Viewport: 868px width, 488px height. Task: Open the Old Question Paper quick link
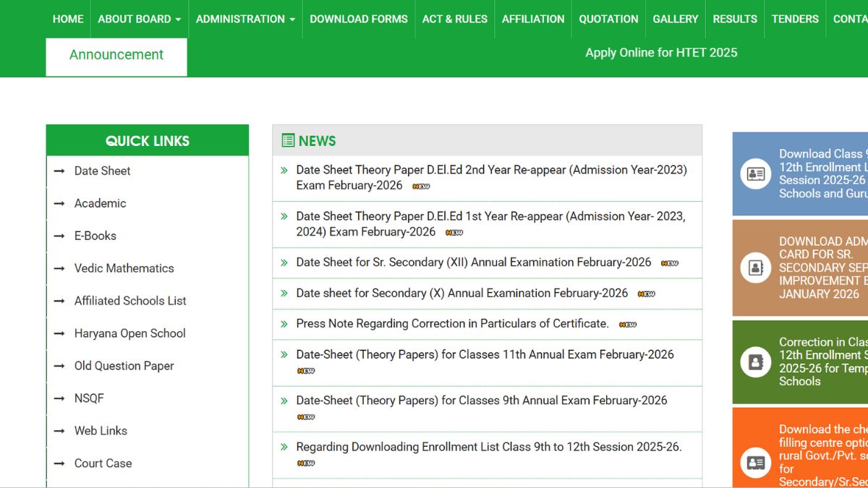124,366
